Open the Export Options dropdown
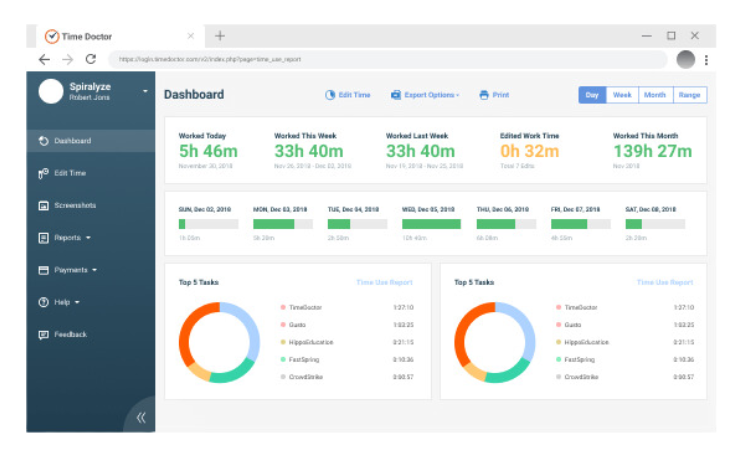 [431, 95]
